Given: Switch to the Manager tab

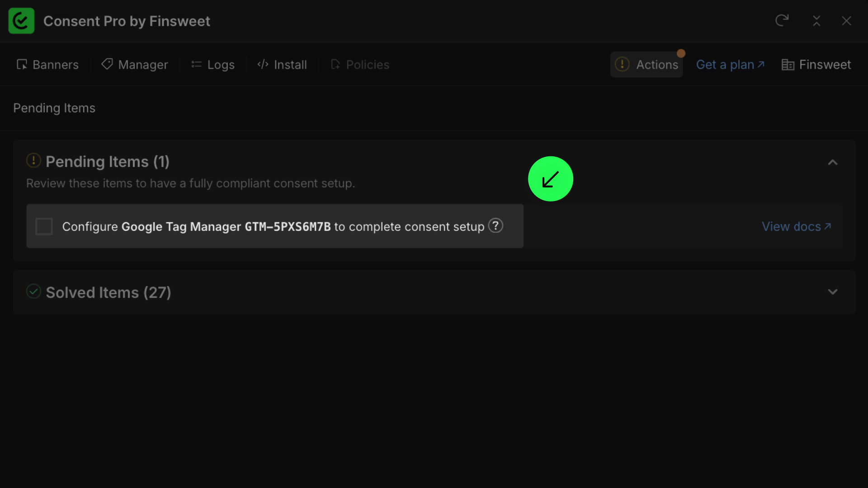Looking at the screenshot, I should pos(135,65).
